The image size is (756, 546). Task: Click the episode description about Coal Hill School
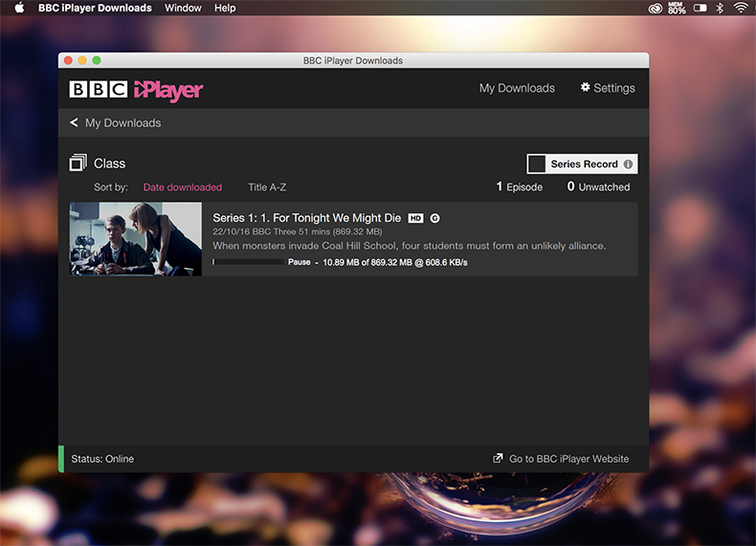[410, 246]
